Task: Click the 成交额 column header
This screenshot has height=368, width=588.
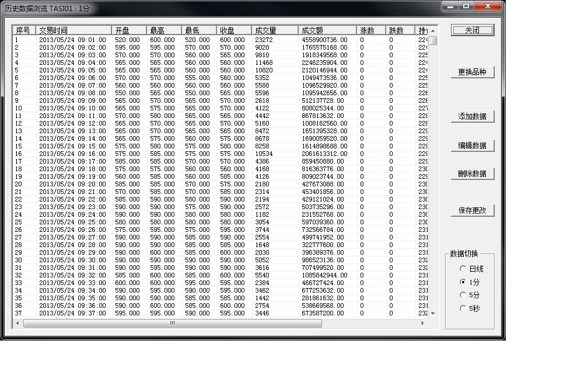Action: [x=327, y=30]
